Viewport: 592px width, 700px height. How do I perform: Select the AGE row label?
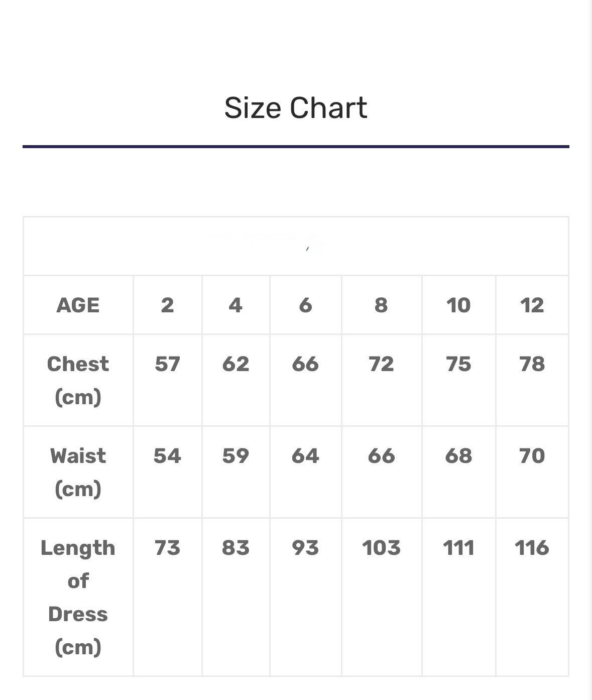coord(78,305)
